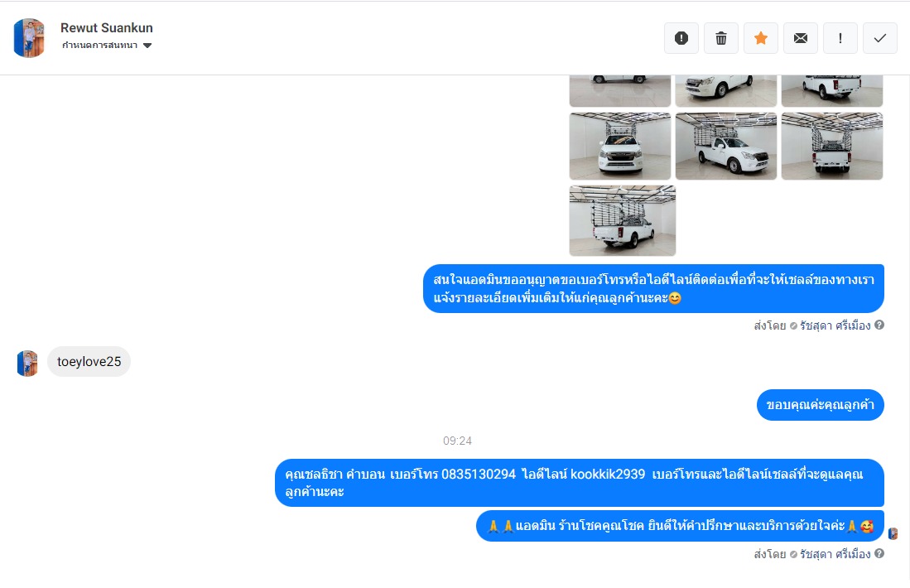
Task: Select message containing phone number 0835130294
Action: tap(579, 483)
